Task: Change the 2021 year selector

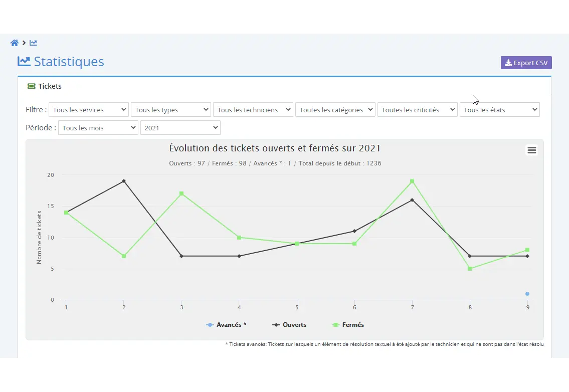Action: pos(180,128)
